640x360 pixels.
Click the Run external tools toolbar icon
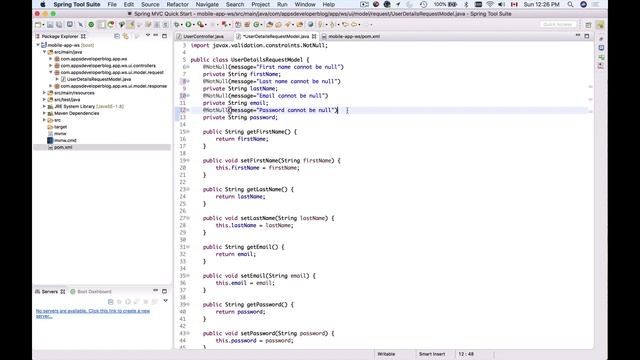point(200,24)
